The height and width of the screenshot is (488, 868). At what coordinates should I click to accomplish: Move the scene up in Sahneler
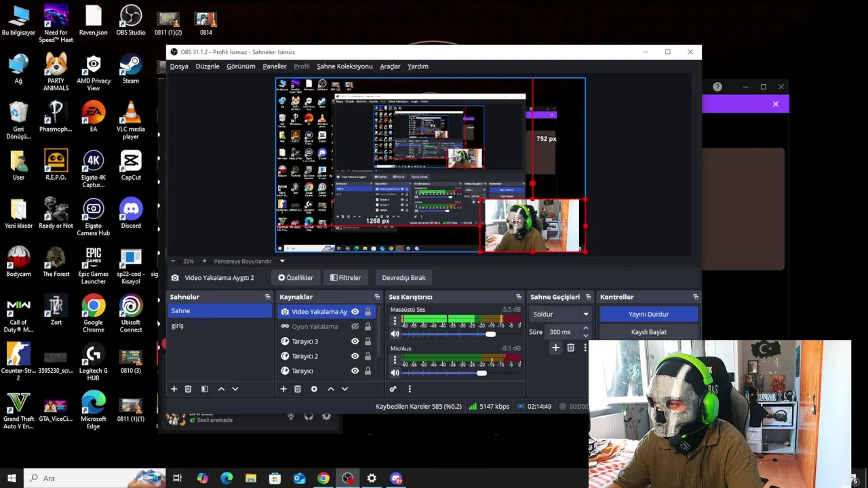(x=221, y=389)
